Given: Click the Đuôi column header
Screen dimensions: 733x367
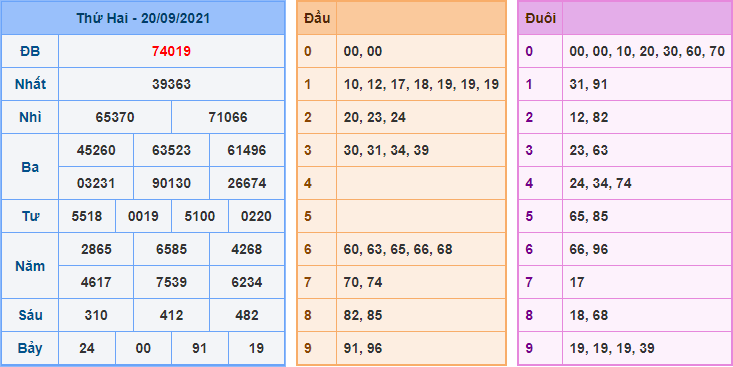Looking at the screenshot, I should [540, 18].
